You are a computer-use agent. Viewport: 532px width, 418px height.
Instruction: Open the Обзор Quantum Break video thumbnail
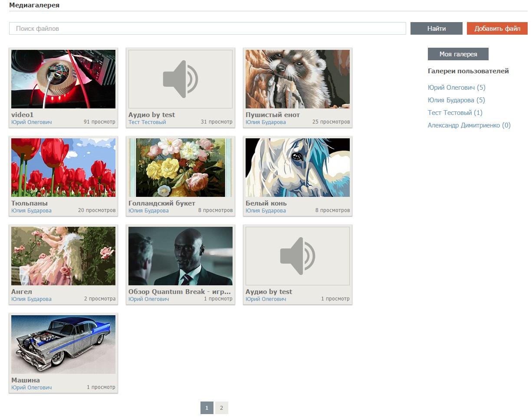point(180,256)
